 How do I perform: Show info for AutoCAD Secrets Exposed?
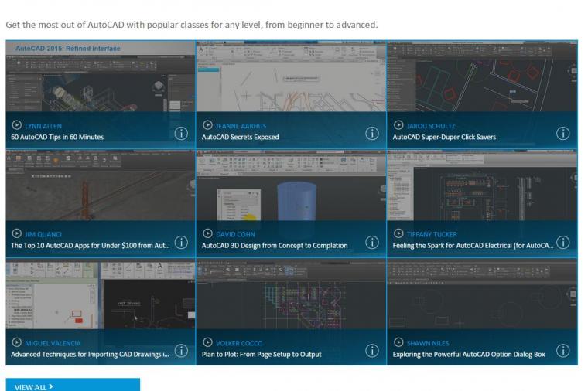pos(372,133)
